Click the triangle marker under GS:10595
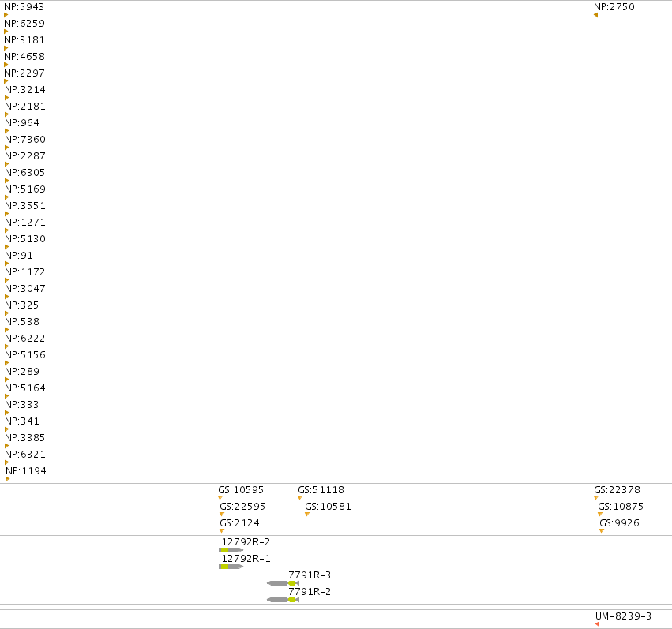672x629 pixels. coord(220,497)
